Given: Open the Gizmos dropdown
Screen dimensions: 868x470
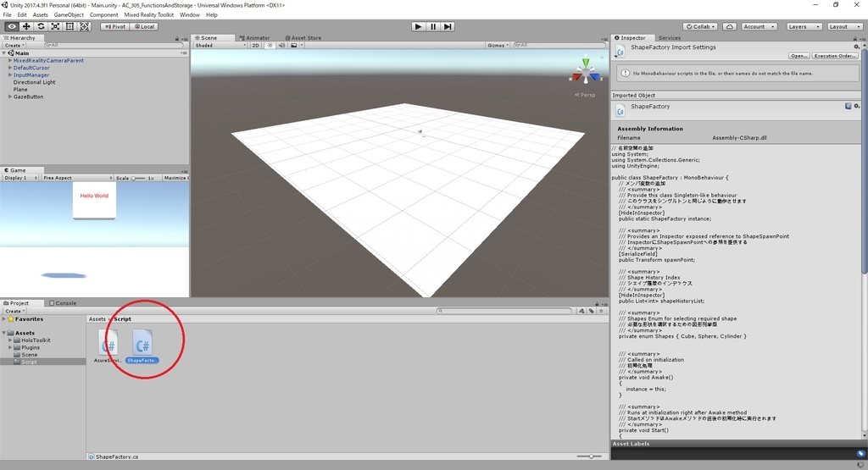Looking at the screenshot, I should coord(498,46).
